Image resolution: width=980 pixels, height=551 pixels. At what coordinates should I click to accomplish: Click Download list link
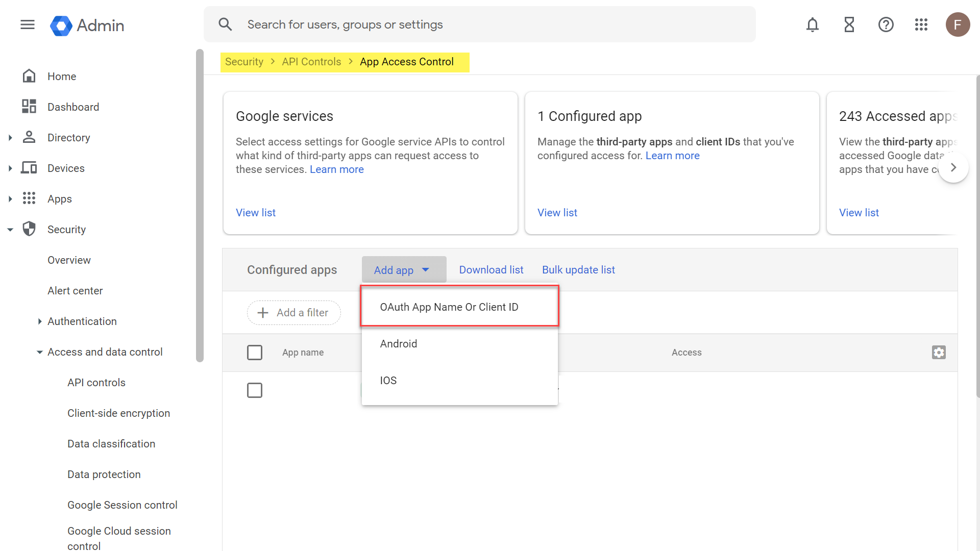point(491,269)
